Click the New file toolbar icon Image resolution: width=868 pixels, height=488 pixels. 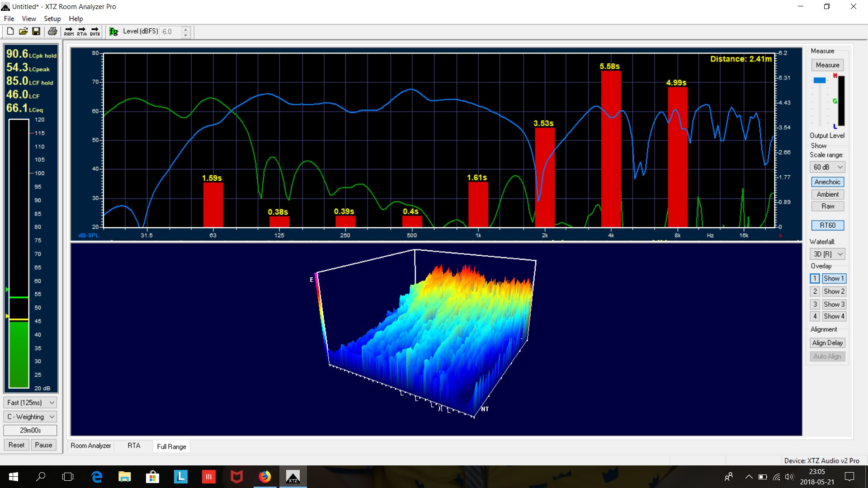pos(10,31)
